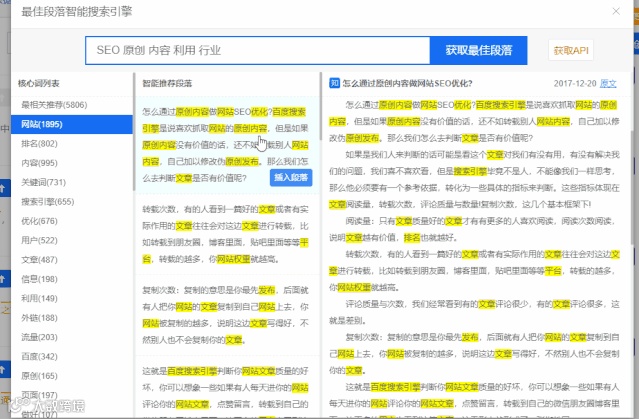The height and width of the screenshot is (419, 639).
Task: Click the keyword list scrollbar
Action: pyautogui.click(x=134, y=132)
